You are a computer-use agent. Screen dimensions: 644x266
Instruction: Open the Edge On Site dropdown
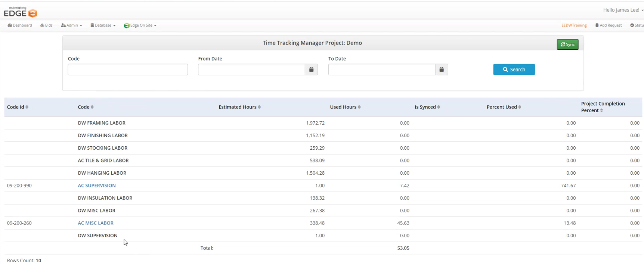click(x=140, y=25)
